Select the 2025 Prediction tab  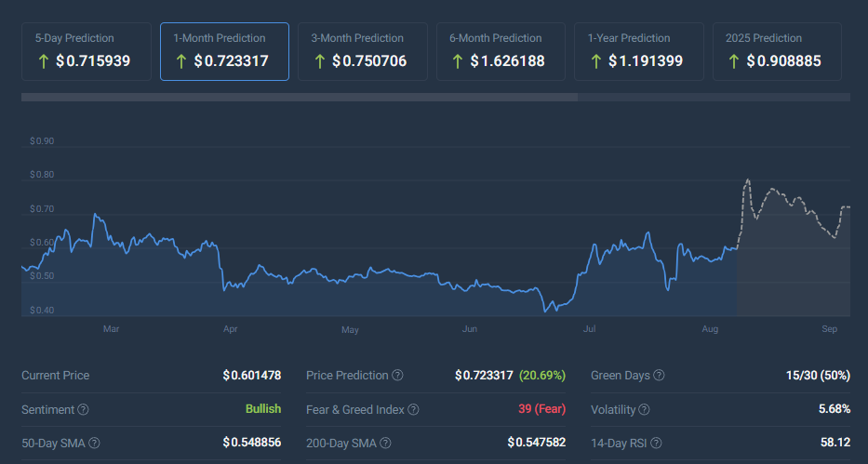(777, 51)
